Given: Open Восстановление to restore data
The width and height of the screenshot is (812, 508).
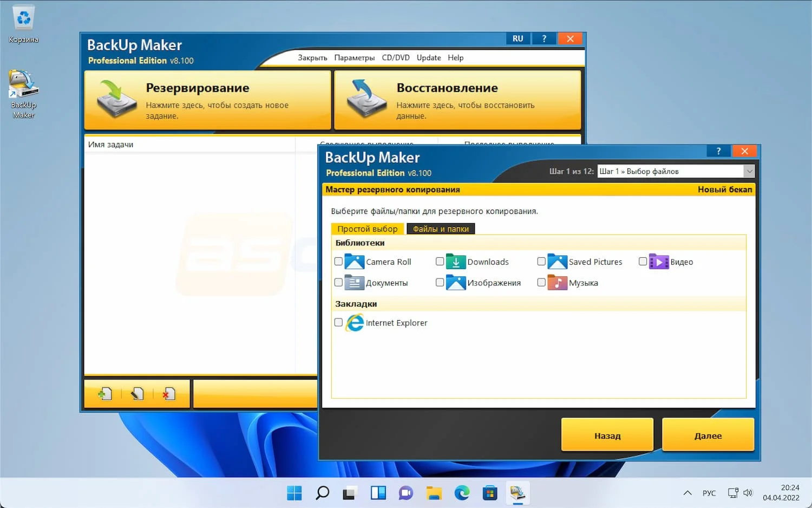Looking at the screenshot, I should coord(457,100).
